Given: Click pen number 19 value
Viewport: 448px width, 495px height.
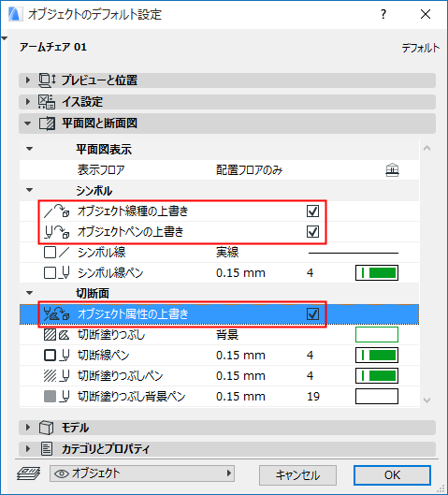Looking at the screenshot, I should (x=313, y=396).
